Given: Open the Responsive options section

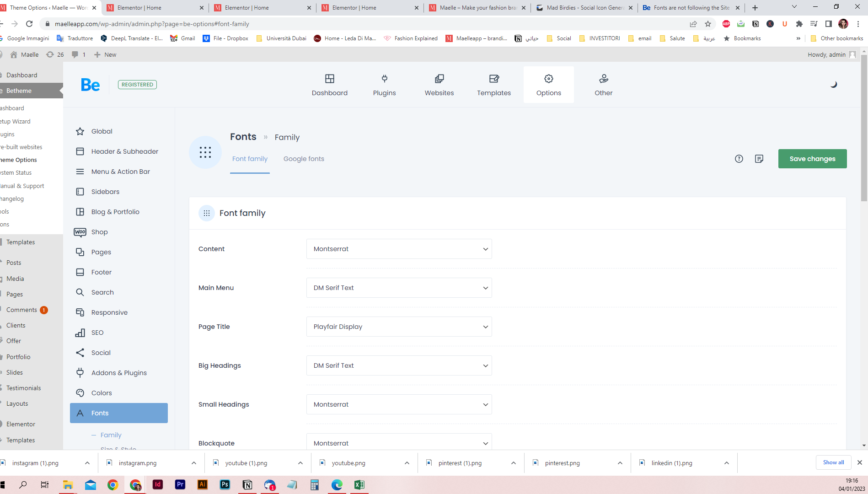Looking at the screenshot, I should coord(119,312).
